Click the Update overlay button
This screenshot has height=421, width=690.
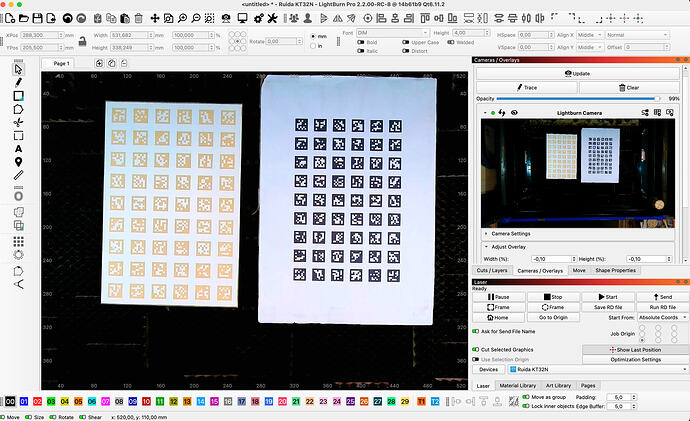pos(578,73)
